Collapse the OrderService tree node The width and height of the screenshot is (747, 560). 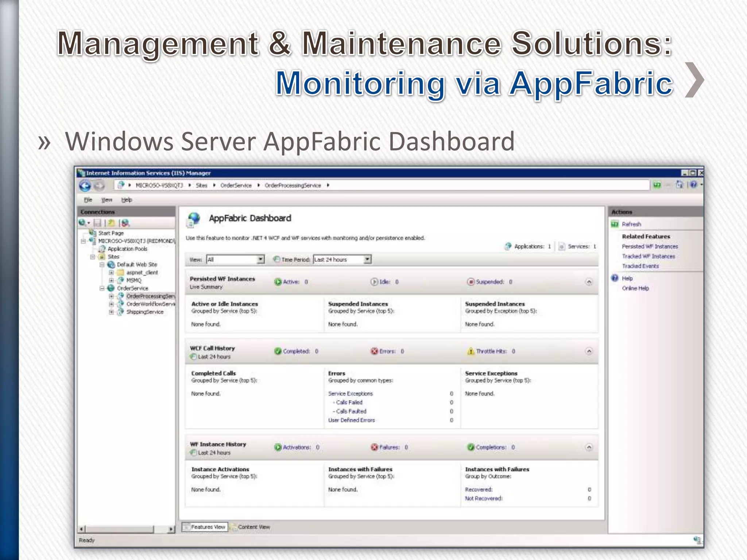click(x=102, y=288)
